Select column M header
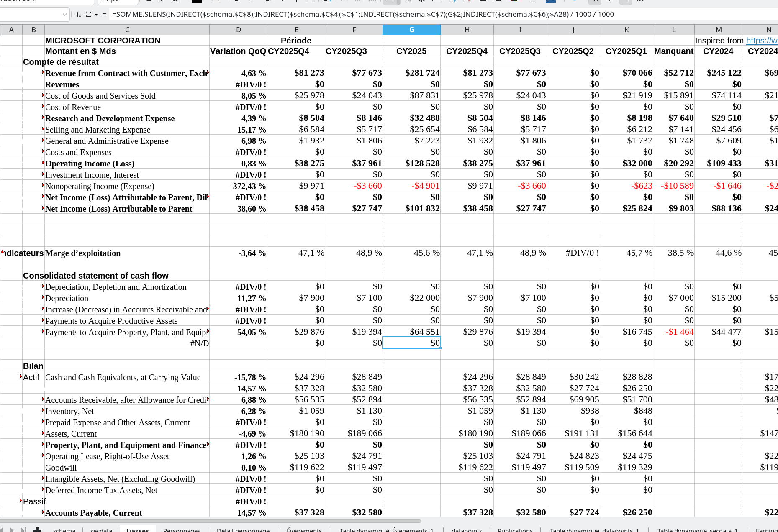778x532 pixels. tap(718, 30)
